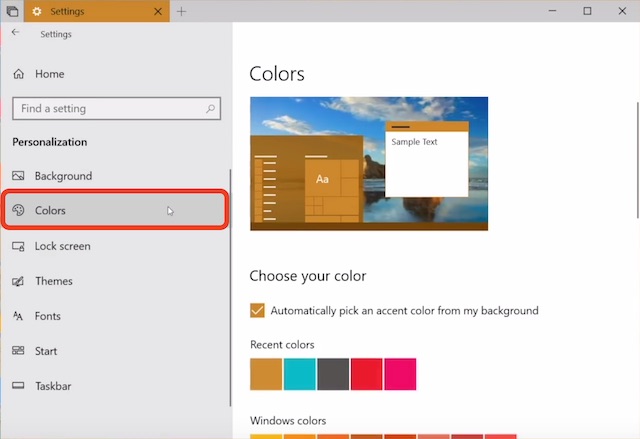The image size is (640, 439).
Task: Open Themes settings
Action: point(115,281)
